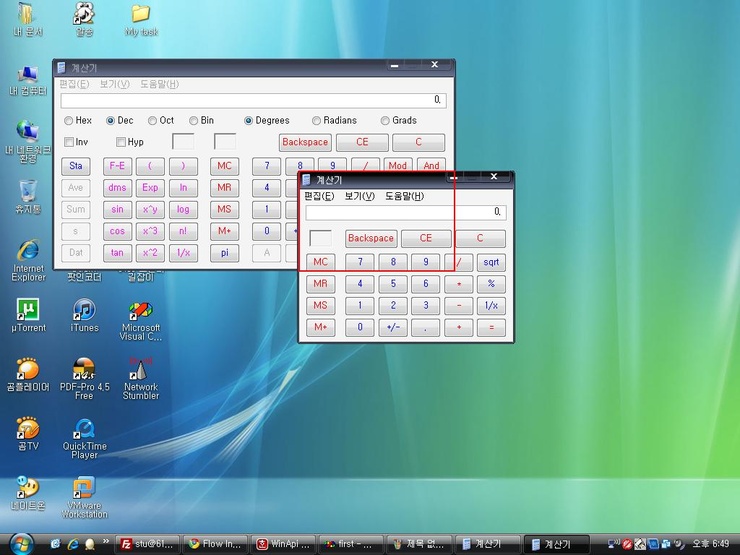Open 편집(E) menu in the scientific calculator
740x555 pixels.
[75, 84]
